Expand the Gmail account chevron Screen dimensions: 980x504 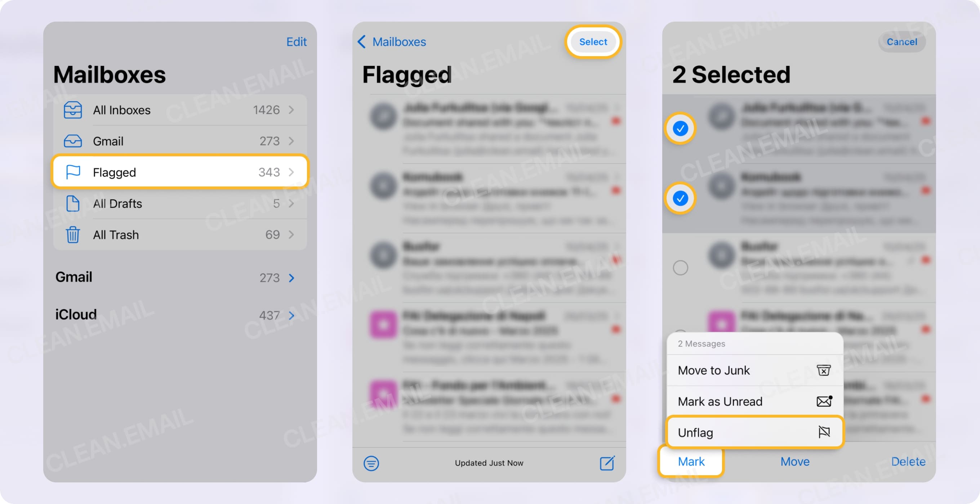(291, 278)
